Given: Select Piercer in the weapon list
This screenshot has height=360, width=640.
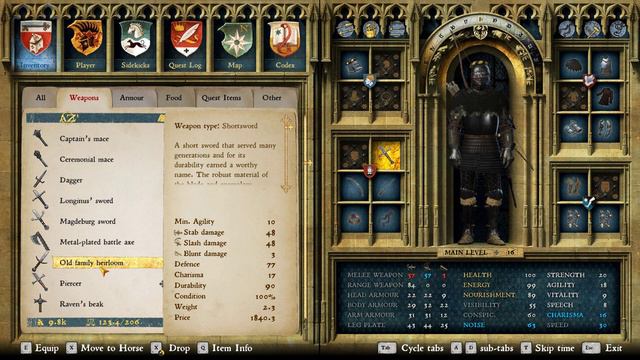Looking at the screenshot, I should point(70,283).
